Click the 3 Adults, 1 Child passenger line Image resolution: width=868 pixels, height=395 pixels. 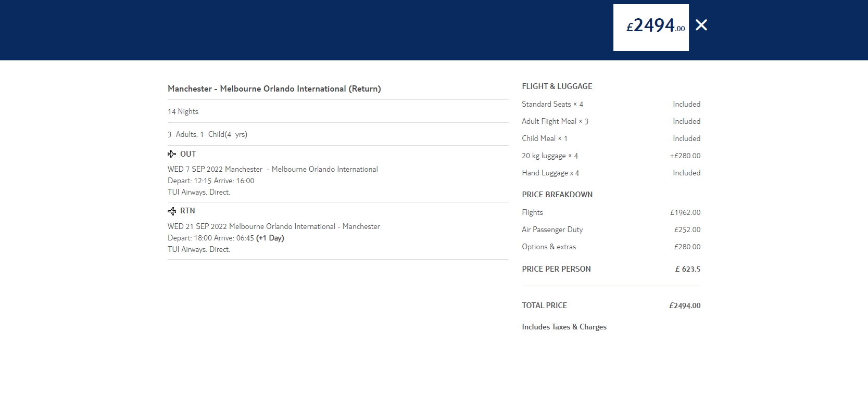coord(207,134)
